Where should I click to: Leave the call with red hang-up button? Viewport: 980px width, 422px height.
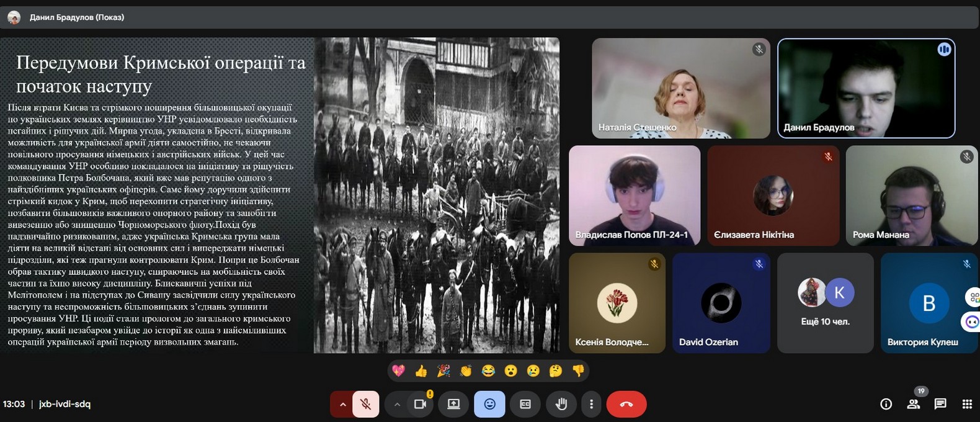pyautogui.click(x=626, y=405)
